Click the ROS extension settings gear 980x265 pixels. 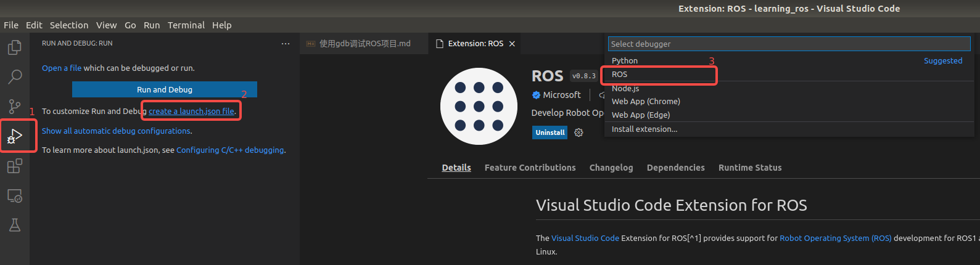tap(579, 132)
